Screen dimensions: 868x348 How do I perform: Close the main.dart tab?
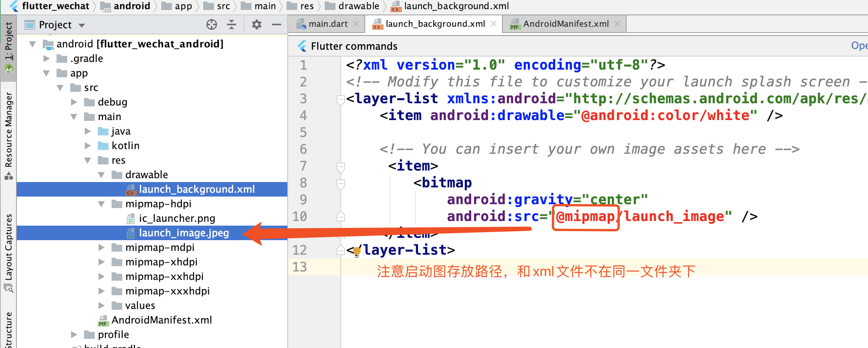356,24
